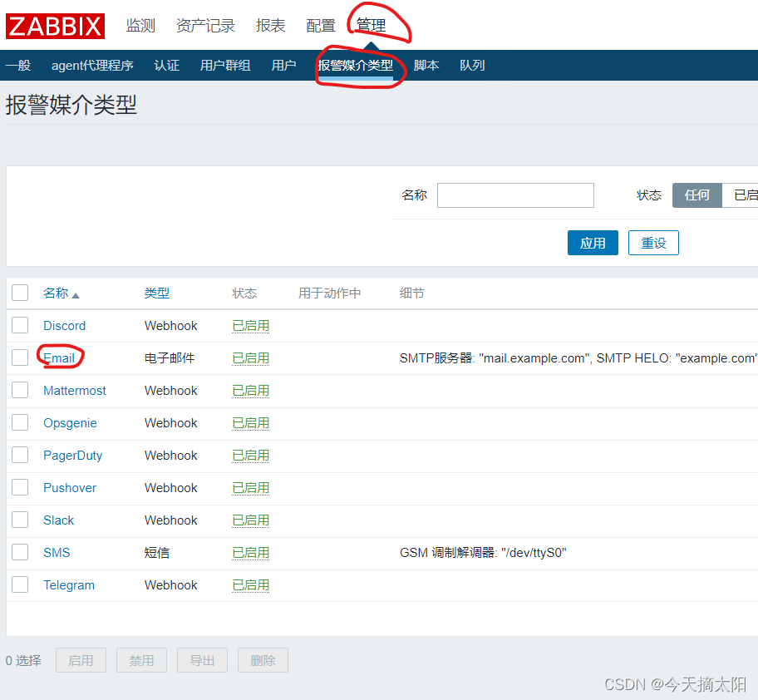758x700 pixels.
Task: Click the Webhook type cell for Telegram
Action: coord(170,585)
